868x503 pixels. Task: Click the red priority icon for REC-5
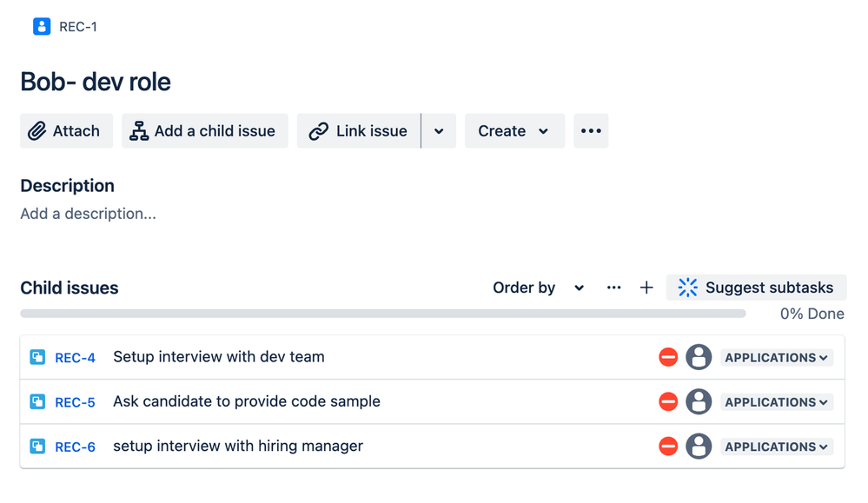[x=668, y=402]
